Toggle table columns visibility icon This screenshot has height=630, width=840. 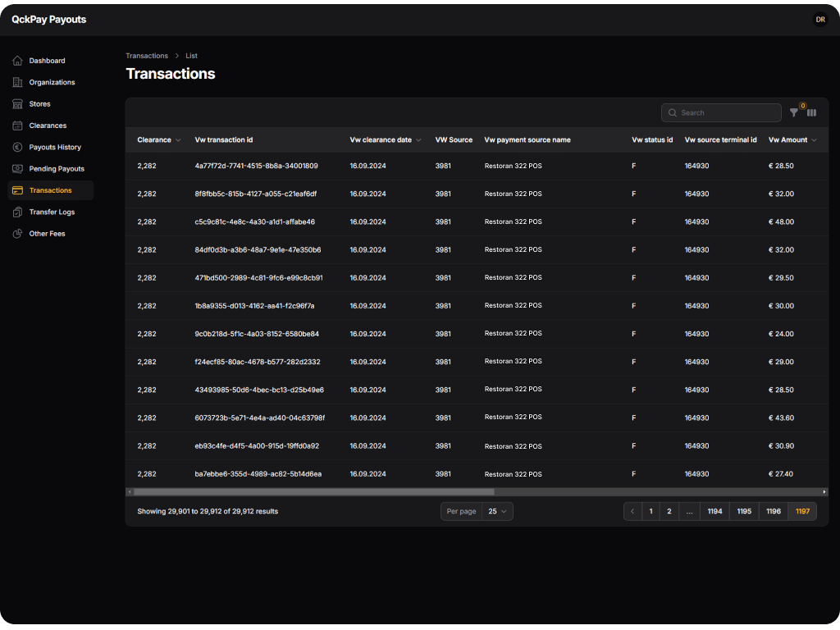[811, 113]
